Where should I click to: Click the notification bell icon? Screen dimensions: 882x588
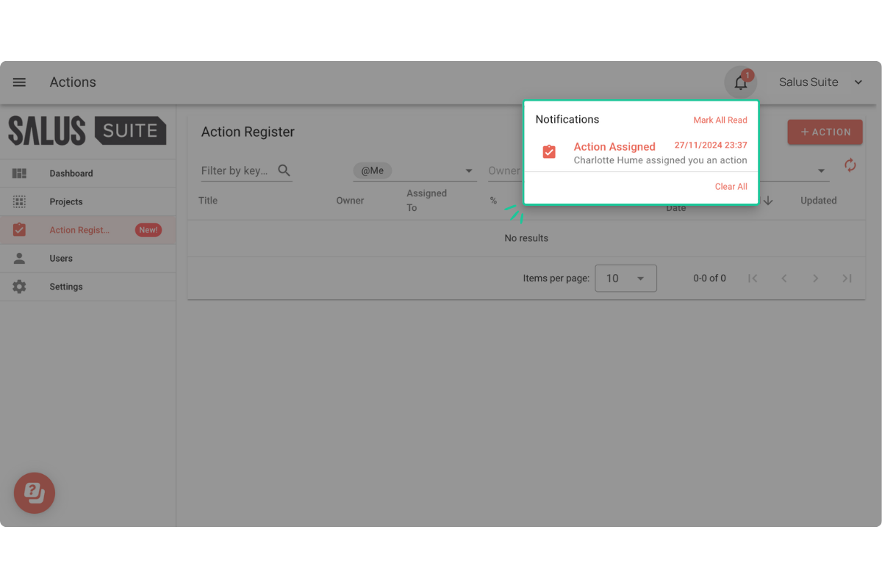740,82
